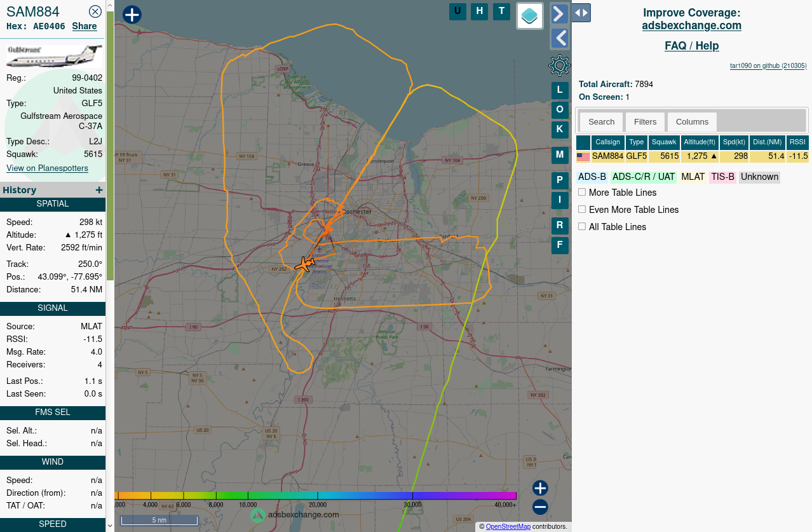812x532 pixels.
Task: Switch to the Search tab
Action: [x=601, y=122]
